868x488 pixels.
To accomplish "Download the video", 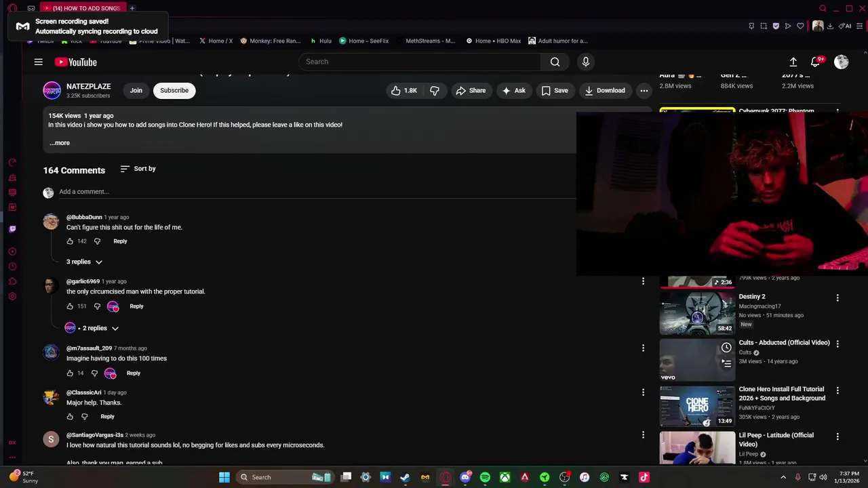I will pyautogui.click(x=605, y=90).
